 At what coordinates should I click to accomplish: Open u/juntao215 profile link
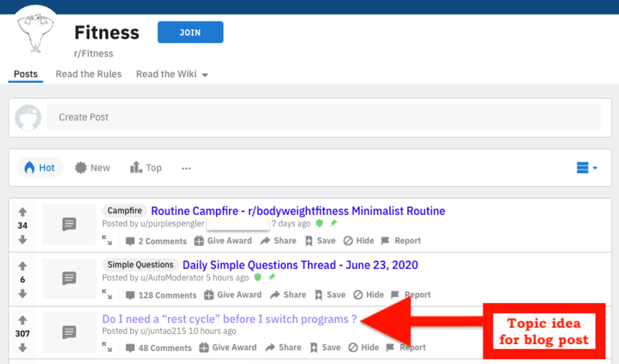tap(163, 331)
